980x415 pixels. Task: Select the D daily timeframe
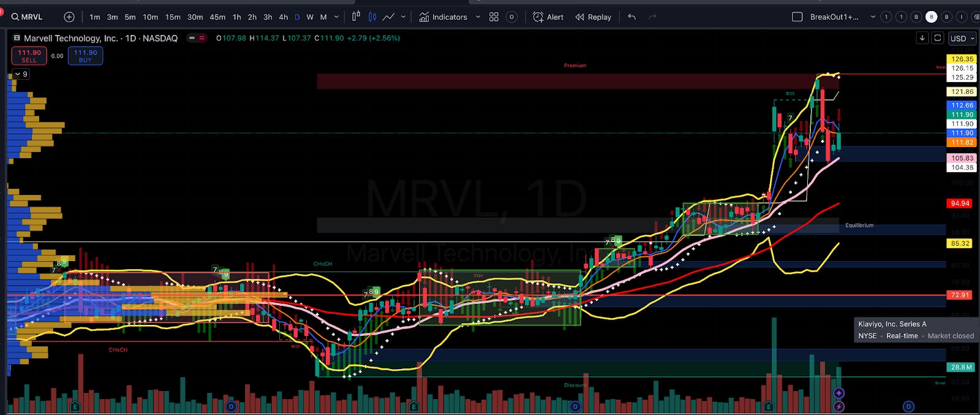pyautogui.click(x=297, y=17)
